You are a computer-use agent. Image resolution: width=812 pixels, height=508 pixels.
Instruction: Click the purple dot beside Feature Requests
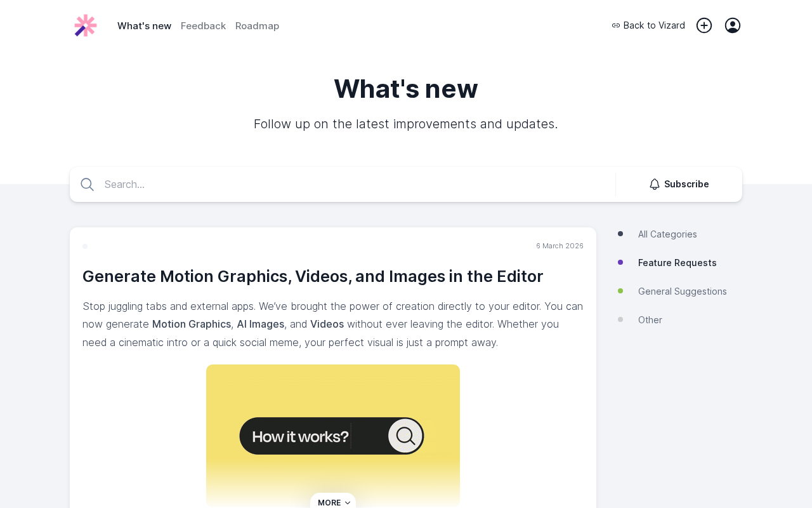(620, 262)
